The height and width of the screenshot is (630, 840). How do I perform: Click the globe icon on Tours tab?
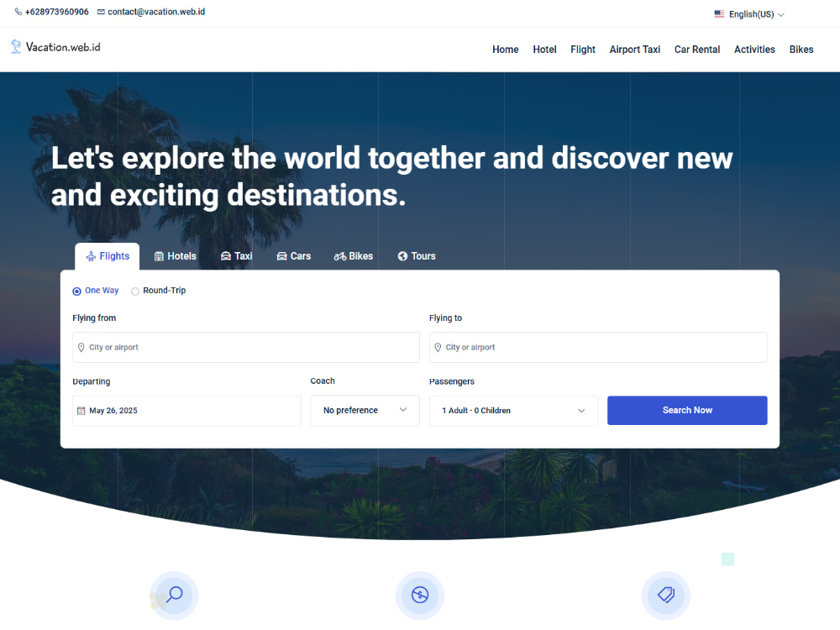(402, 256)
